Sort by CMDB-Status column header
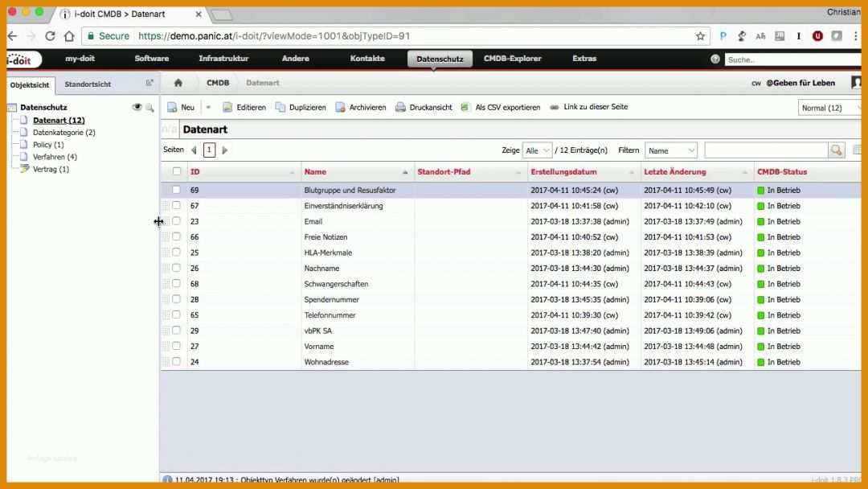Screen dimensions: 868x489 (782, 171)
